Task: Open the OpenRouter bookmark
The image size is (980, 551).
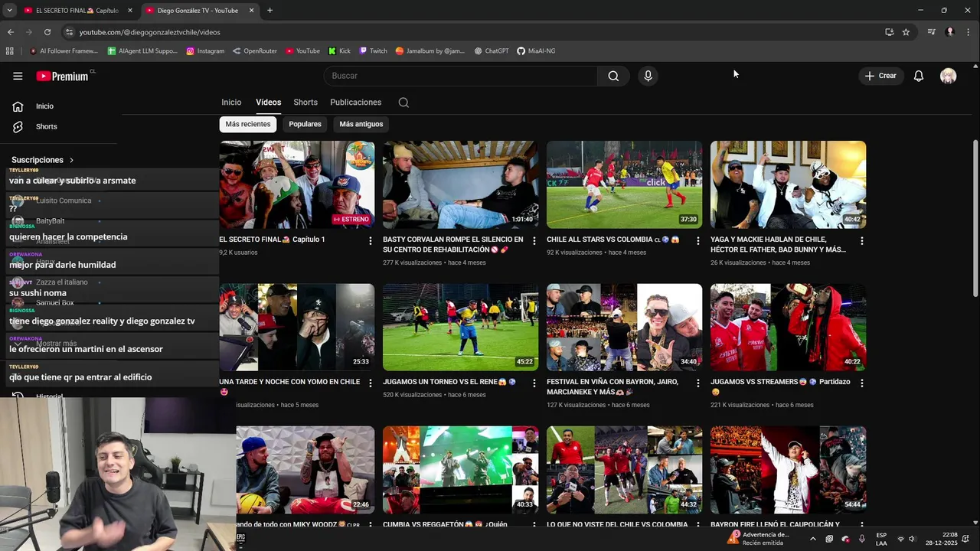Action: (254, 51)
